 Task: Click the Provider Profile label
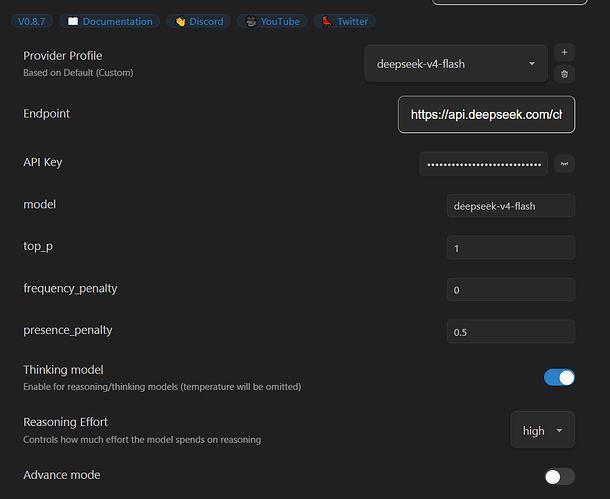(x=63, y=56)
